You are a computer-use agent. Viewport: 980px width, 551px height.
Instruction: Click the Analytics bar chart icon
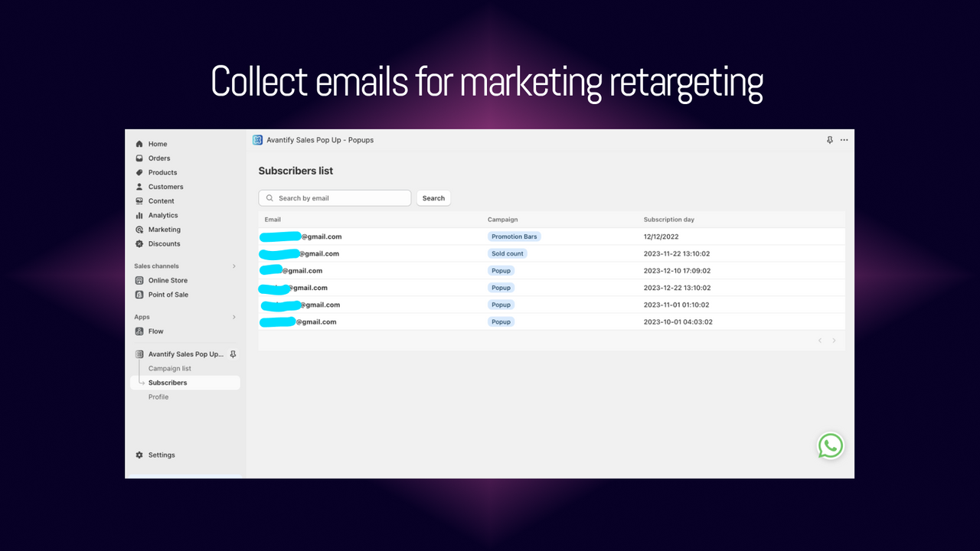coord(139,215)
